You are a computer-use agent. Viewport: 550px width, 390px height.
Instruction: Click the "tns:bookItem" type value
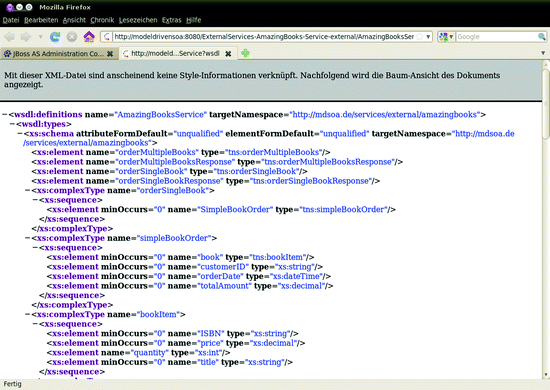(x=277, y=257)
